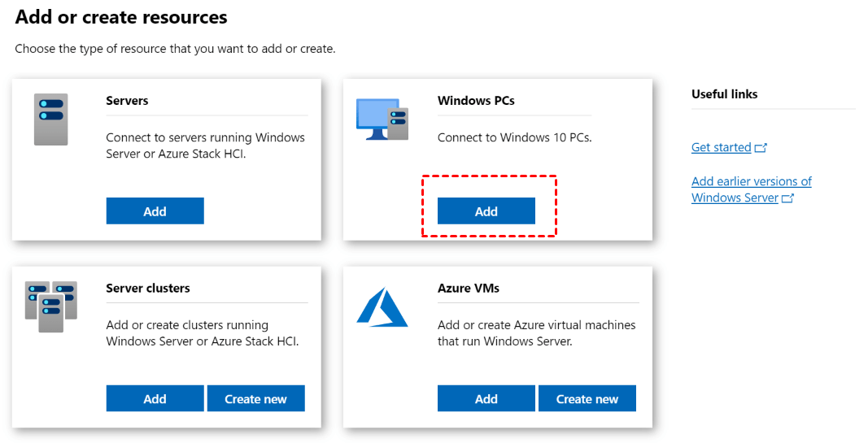Image resolution: width=868 pixels, height=443 pixels.
Task: Click 'Connect to servers running Windows' description
Action: click(x=205, y=145)
